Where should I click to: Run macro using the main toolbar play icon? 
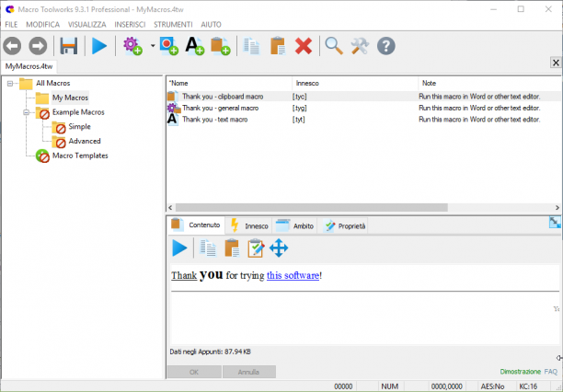(99, 46)
